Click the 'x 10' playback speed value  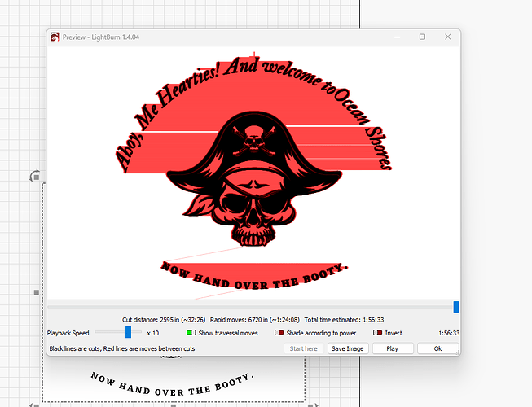153,333
